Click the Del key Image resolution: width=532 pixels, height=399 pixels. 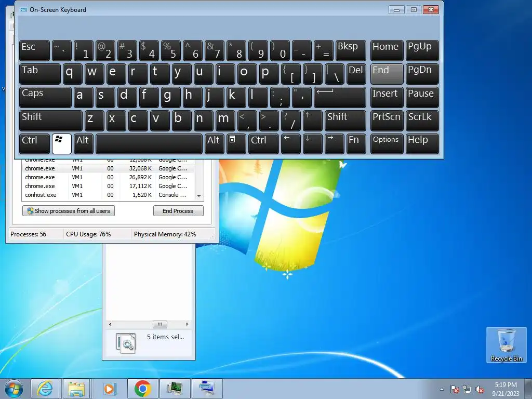point(356,74)
